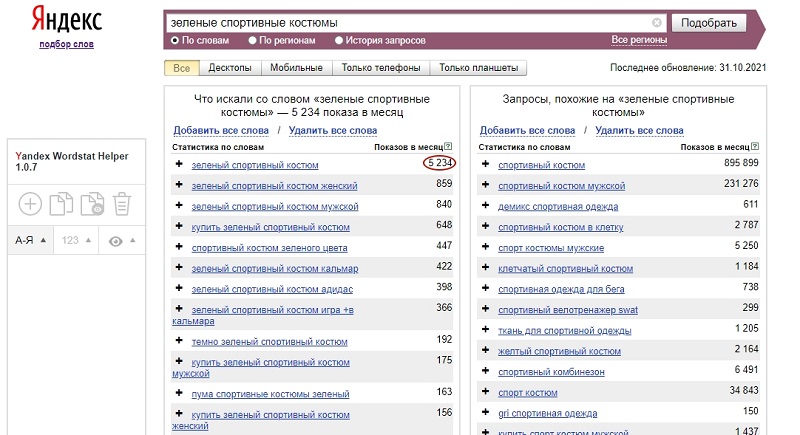Screen dimensions: 800x435
Task: Click the value 895 899 in right results
Action: point(741,163)
